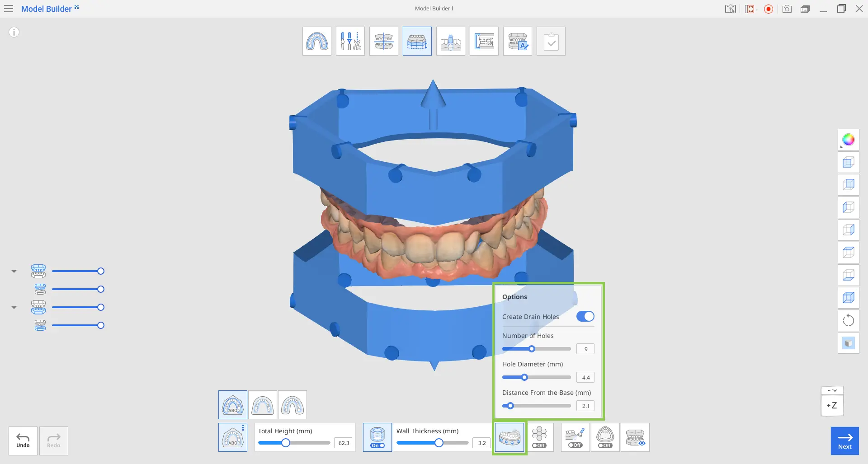Edit the Total Height value field 62.3

(x=344, y=443)
